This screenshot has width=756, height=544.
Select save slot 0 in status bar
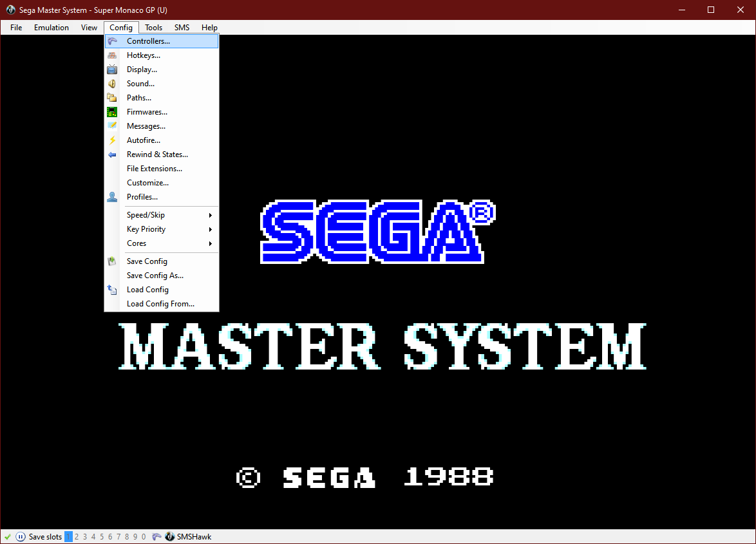click(144, 537)
